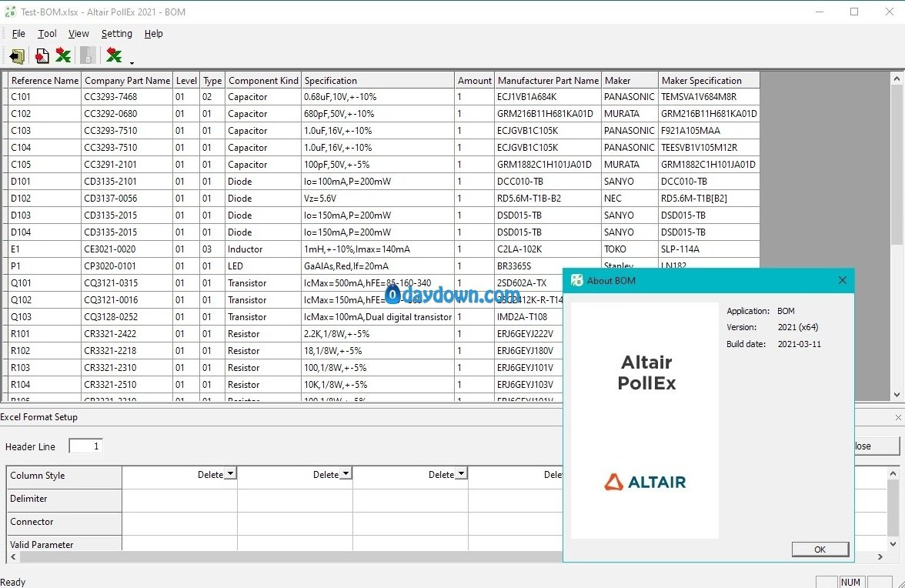Select the TEMSVA1V684M8R cell
Viewport: 905px width, 588px height.
coord(709,97)
